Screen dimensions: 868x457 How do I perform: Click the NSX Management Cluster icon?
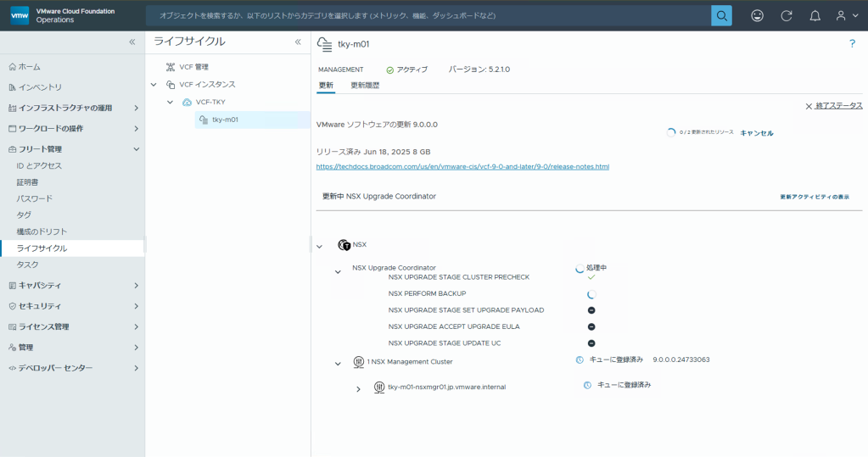click(x=358, y=362)
